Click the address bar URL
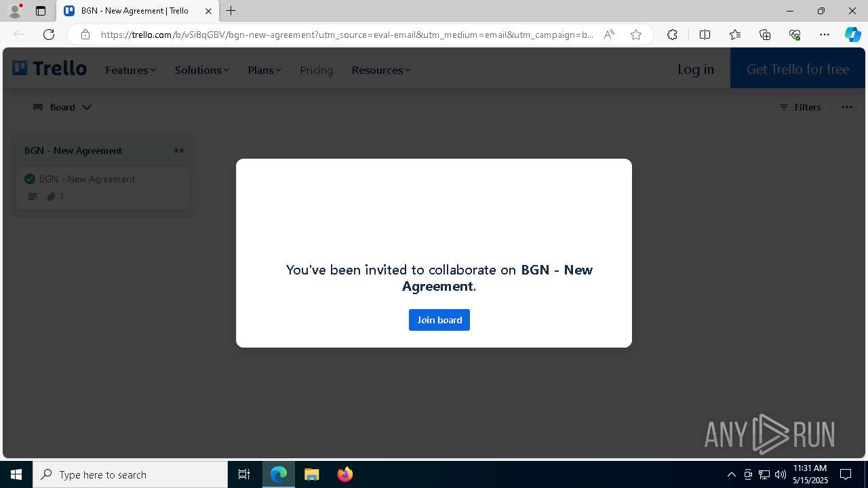 pos(347,35)
